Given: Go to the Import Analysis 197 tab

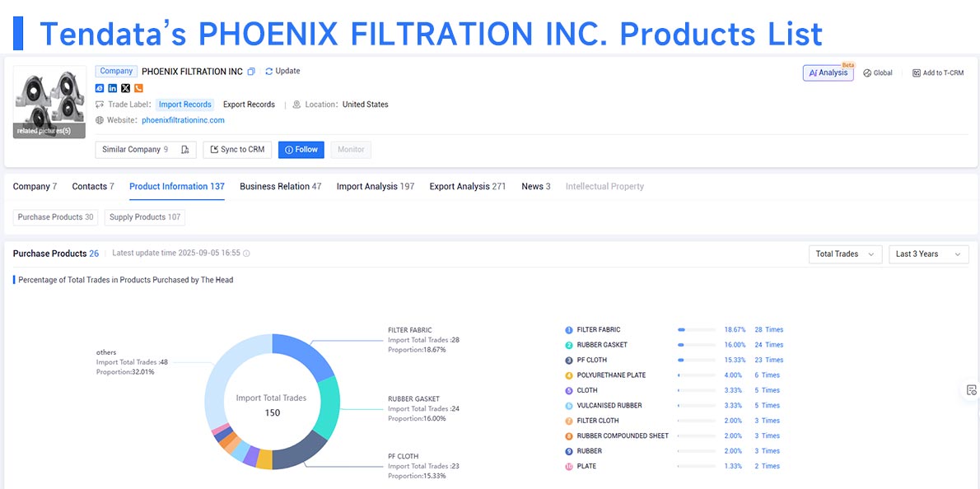Looking at the screenshot, I should 376,186.
